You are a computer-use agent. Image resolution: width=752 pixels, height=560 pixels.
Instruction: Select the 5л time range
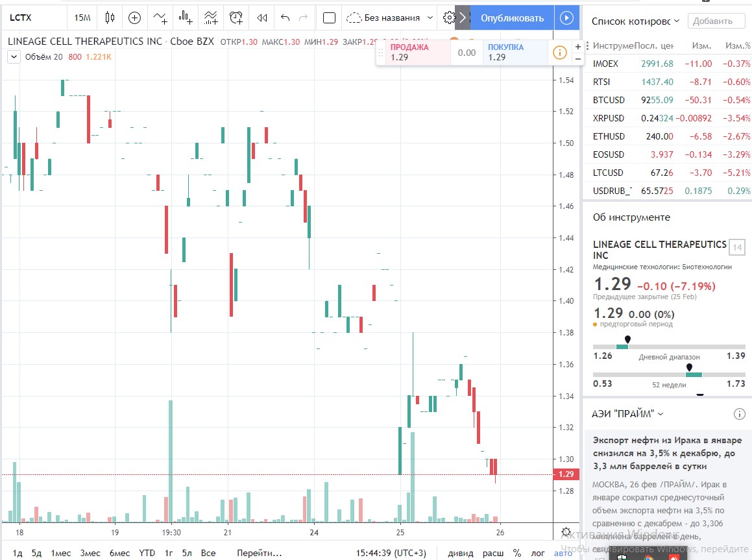click(187, 553)
